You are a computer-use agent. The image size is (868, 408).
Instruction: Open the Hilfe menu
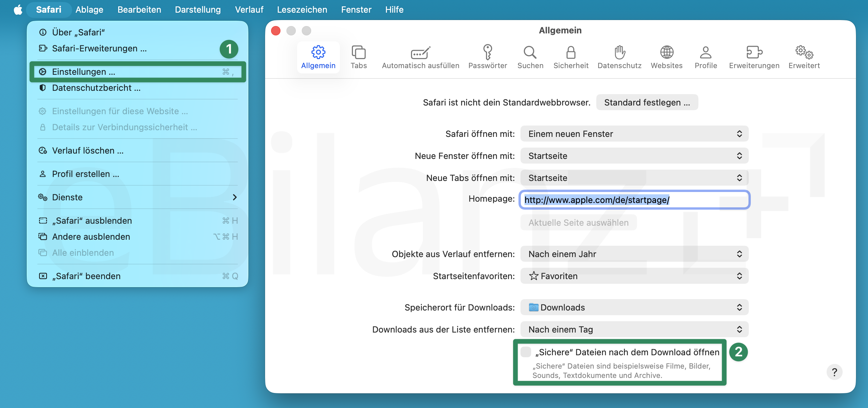pos(394,9)
